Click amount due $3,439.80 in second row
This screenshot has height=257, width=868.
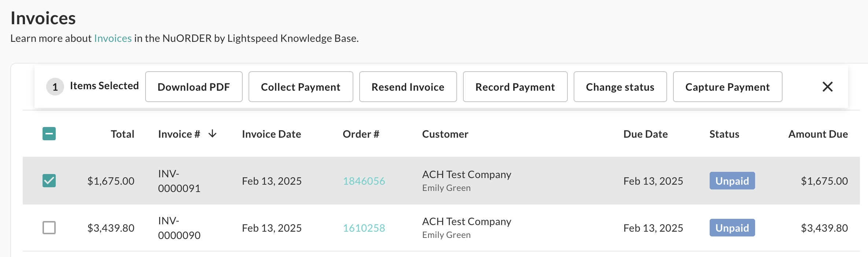tap(824, 228)
